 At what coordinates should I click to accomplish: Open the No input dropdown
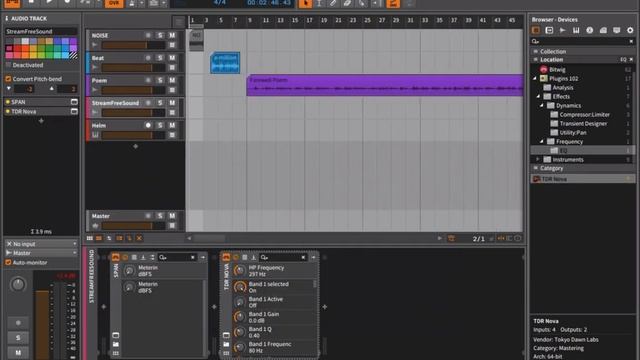point(41,244)
